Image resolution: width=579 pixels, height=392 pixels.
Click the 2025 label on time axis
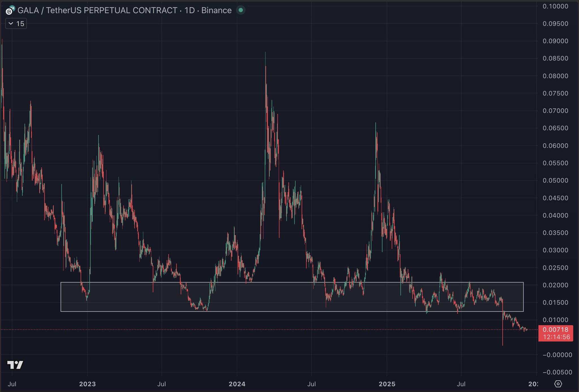tap(387, 384)
